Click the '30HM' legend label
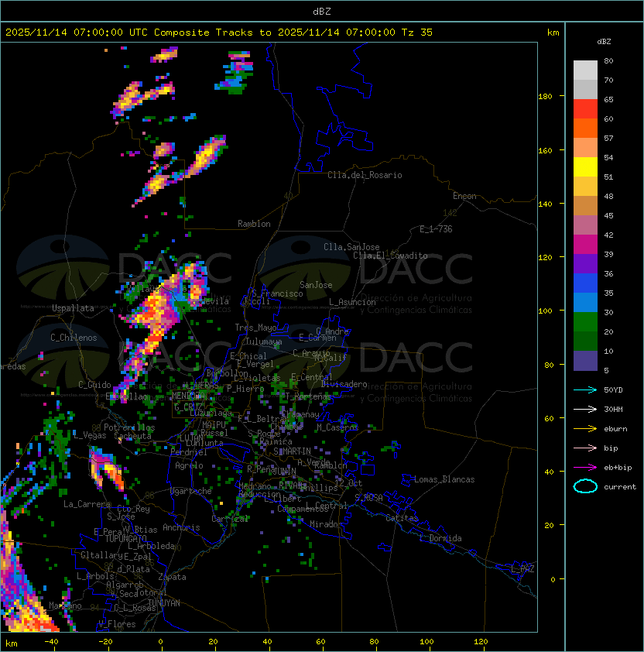The width and height of the screenshot is (644, 652). coord(613,410)
